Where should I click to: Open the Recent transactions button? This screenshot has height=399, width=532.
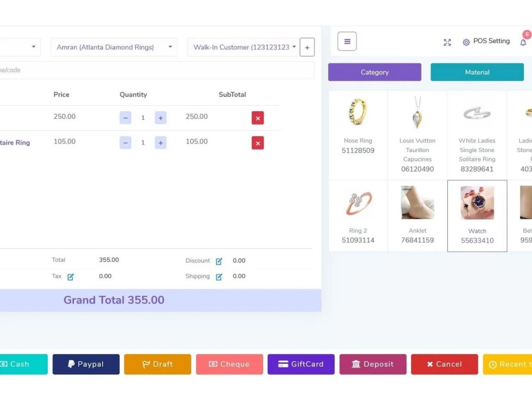click(x=508, y=364)
